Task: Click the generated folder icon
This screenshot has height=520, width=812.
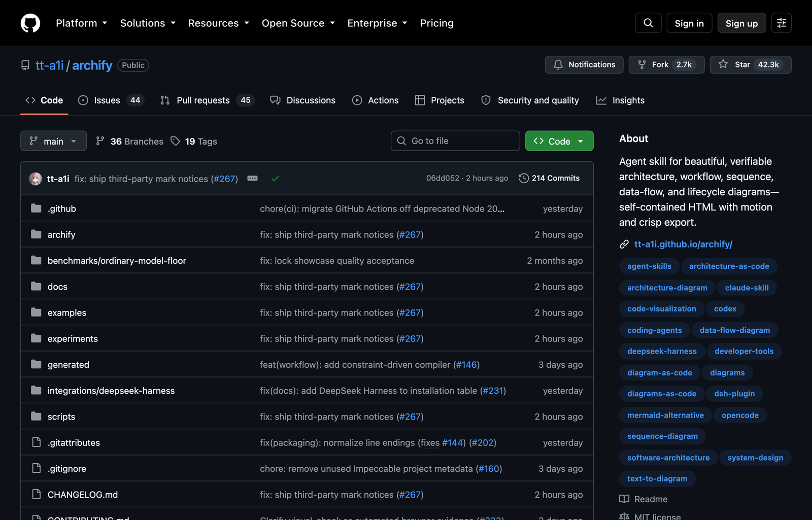Action: click(x=36, y=364)
